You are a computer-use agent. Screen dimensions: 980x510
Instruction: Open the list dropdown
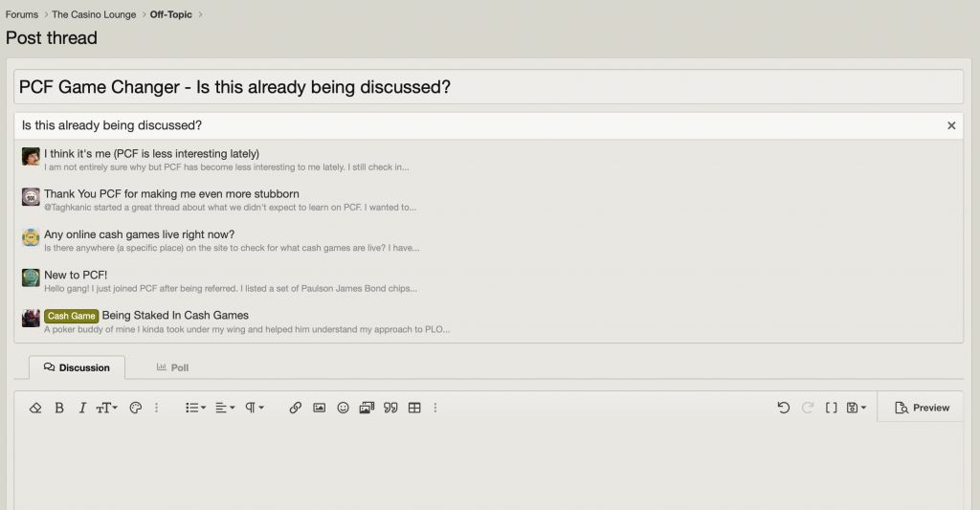click(x=195, y=408)
